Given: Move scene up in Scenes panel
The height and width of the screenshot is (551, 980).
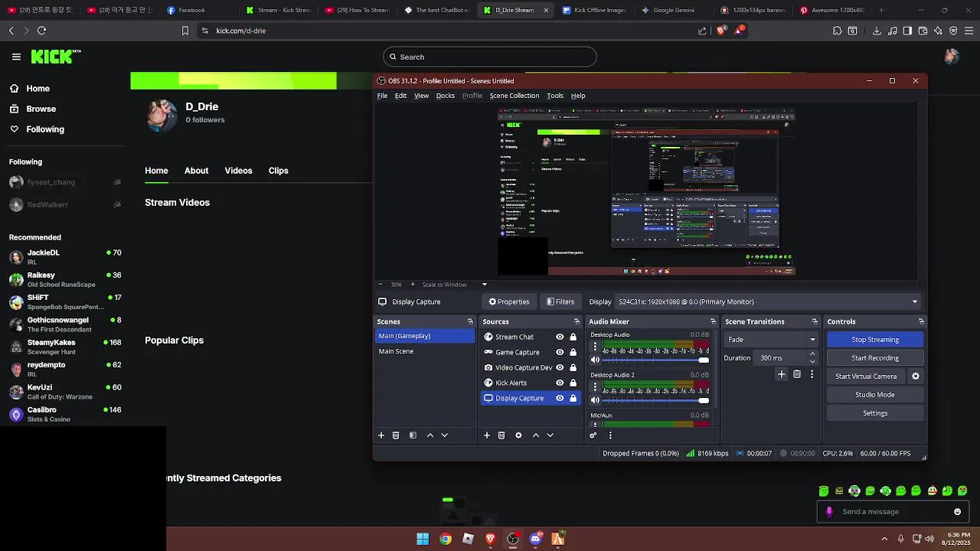Looking at the screenshot, I should coord(430,435).
